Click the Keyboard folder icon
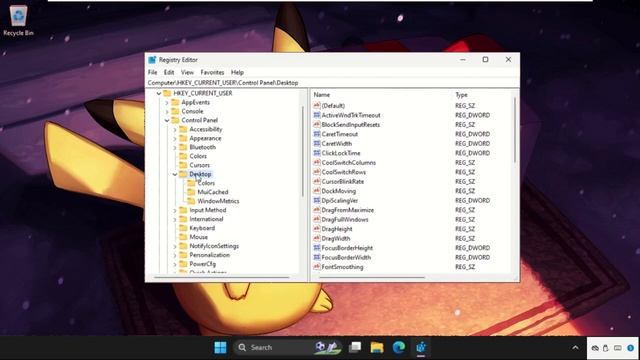The image size is (640, 360). pos(183,228)
